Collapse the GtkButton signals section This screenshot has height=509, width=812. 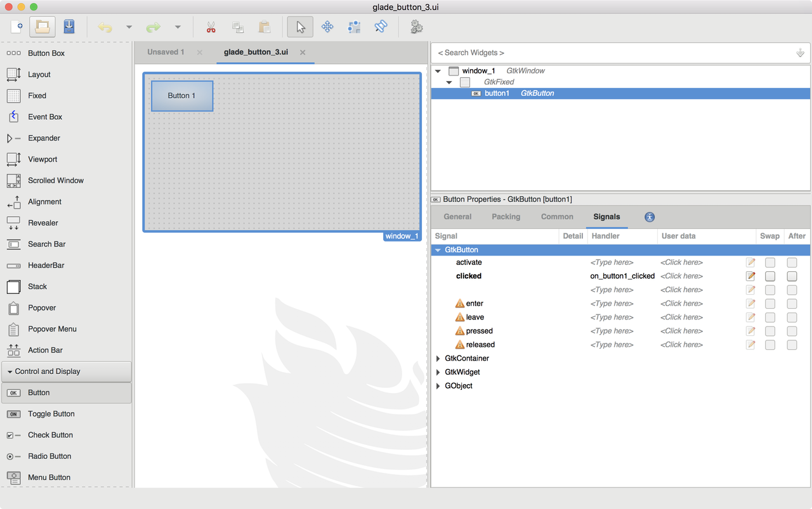click(437, 249)
